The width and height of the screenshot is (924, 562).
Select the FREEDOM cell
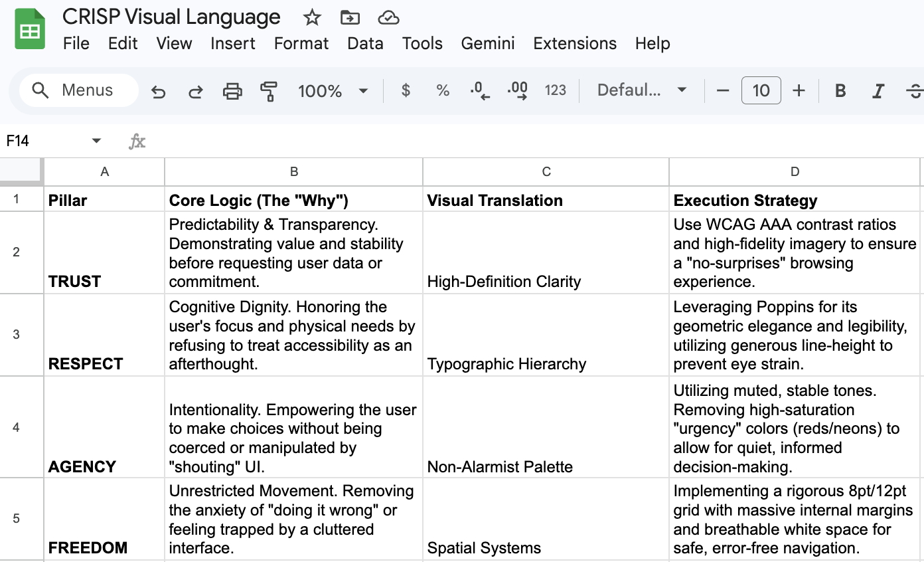(x=104, y=519)
